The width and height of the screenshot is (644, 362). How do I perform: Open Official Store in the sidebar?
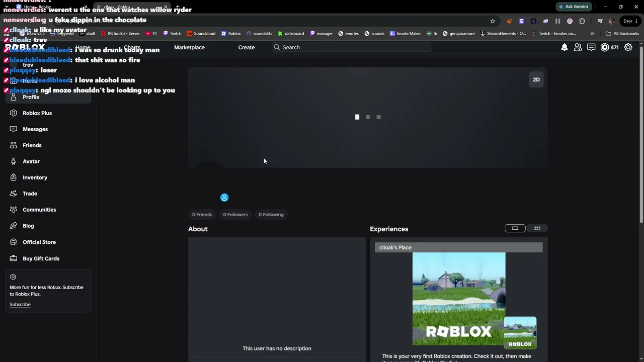(x=39, y=242)
